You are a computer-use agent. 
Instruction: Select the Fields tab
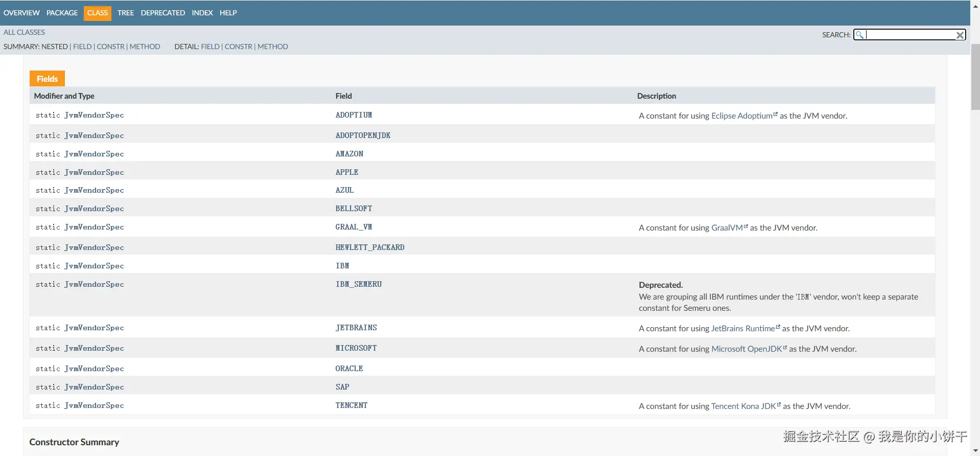[x=47, y=79]
